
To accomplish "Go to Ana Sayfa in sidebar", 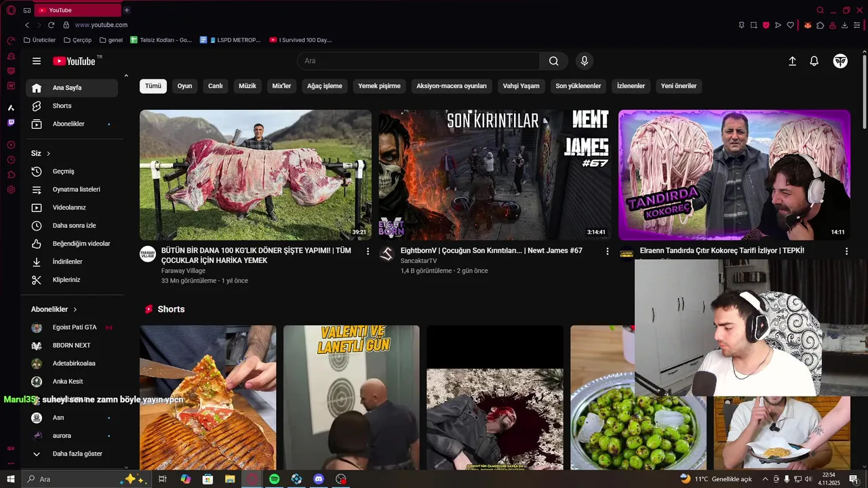I will 71,88.
